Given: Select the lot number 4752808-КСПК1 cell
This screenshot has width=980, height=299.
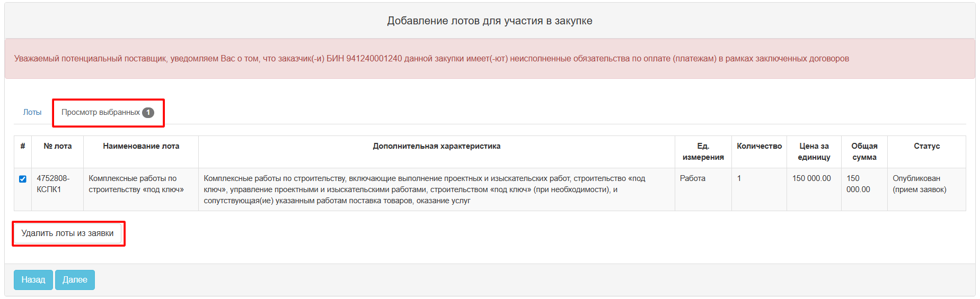Looking at the screenshot, I should click(53, 184).
